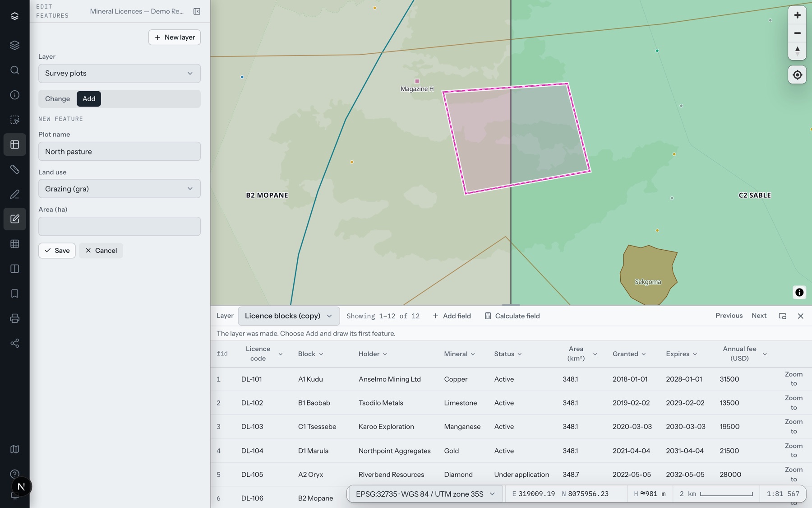Show map attribution info icon
This screenshot has width=812, height=508.
pyautogui.click(x=799, y=293)
